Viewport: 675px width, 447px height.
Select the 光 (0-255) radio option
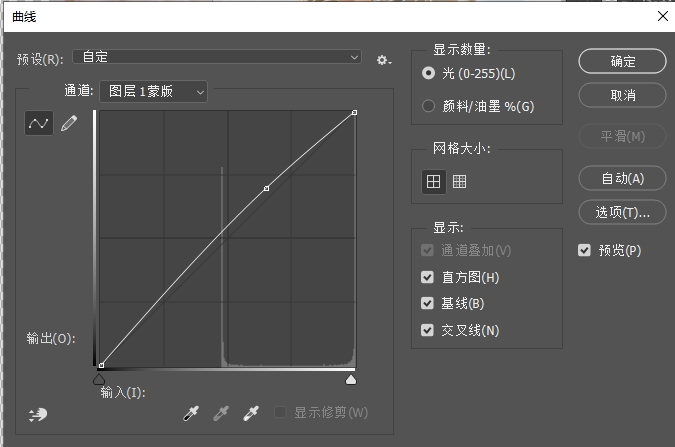(x=429, y=73)
